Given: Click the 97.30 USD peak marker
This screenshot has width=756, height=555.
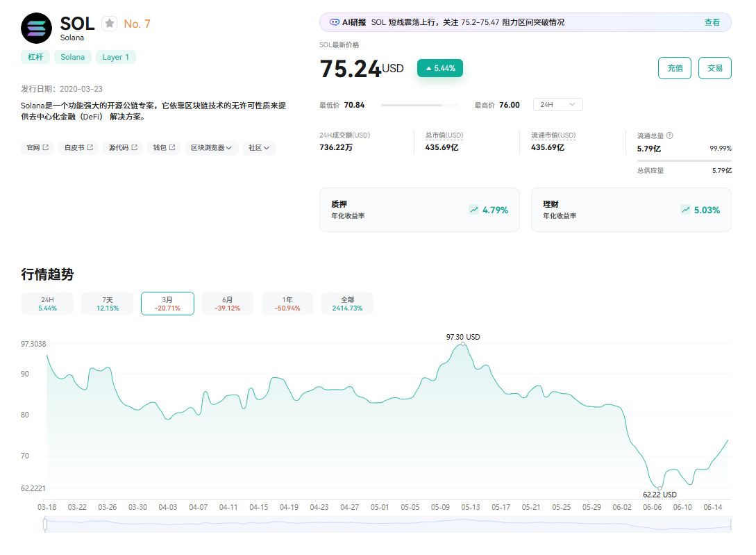Looking at the screenshot, I should click(463, 344).
